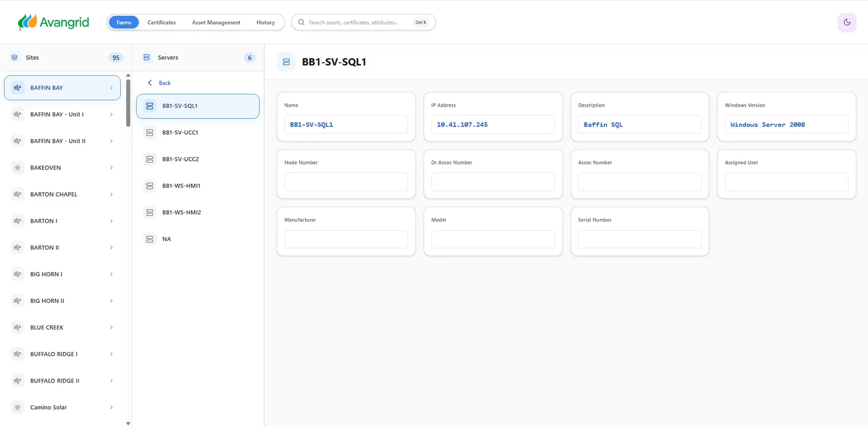Click the BB1-SV-SQL1 title server icon
The image size is (868, 427).
coord(286,62)
